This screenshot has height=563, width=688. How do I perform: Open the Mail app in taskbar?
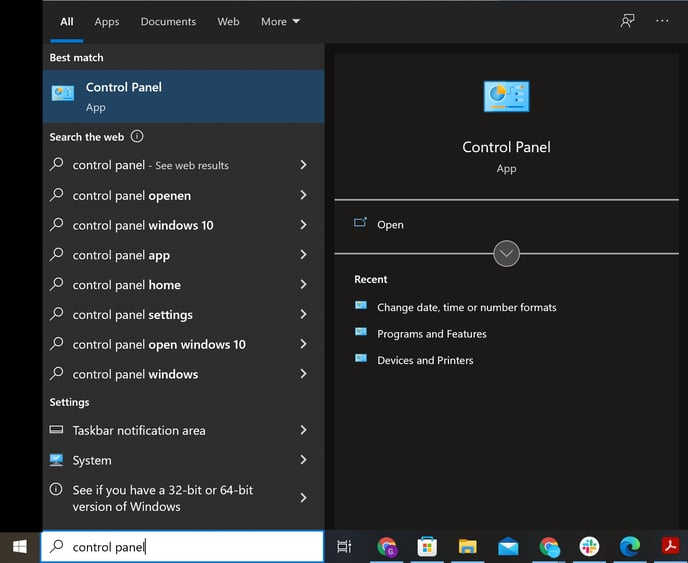tap(508, 546)
